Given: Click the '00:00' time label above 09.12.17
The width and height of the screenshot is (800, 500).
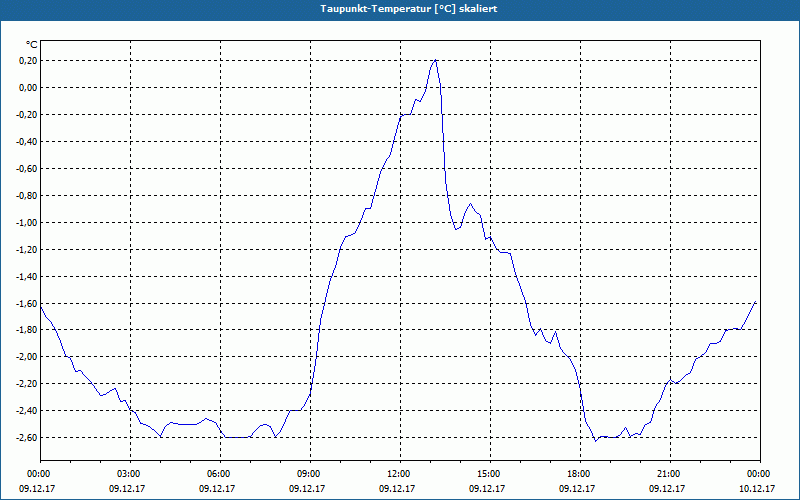Looking at the screenshot, I should point(40,474).
